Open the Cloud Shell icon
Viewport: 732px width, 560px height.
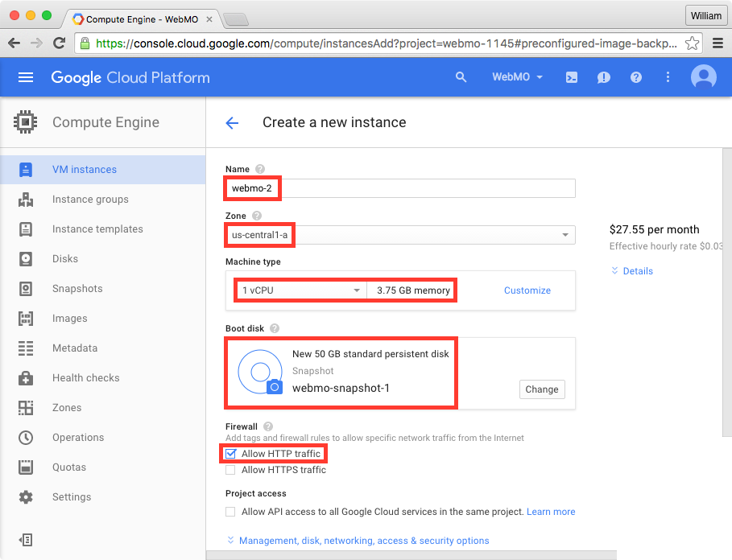pos(572,77)
